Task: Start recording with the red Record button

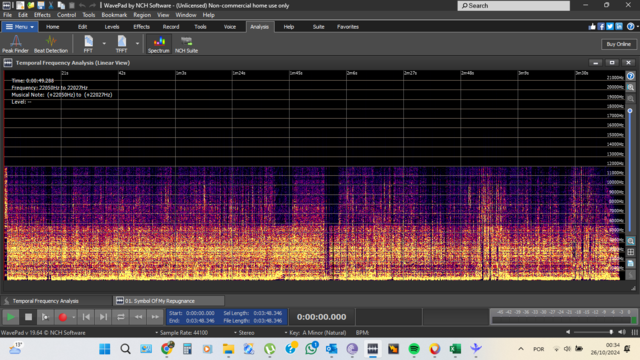Action: pos(62,317)
